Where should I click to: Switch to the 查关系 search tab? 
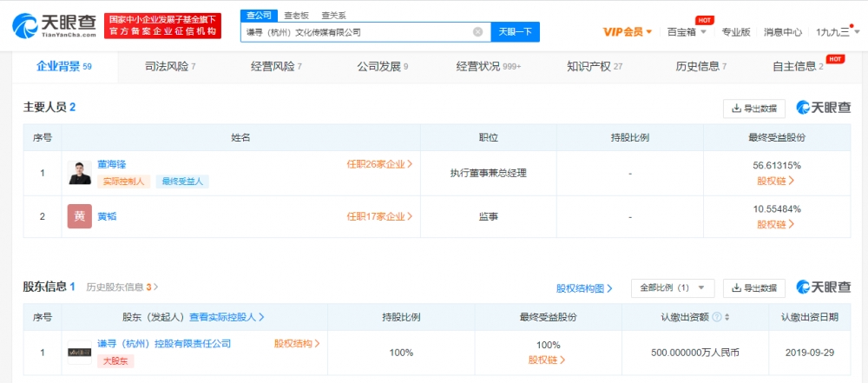coord(334,16)
